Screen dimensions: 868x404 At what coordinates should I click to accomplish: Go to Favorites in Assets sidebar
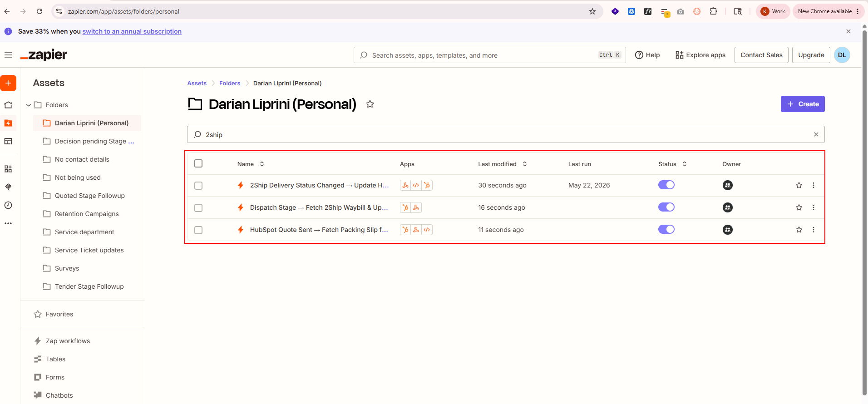point(59,314)
